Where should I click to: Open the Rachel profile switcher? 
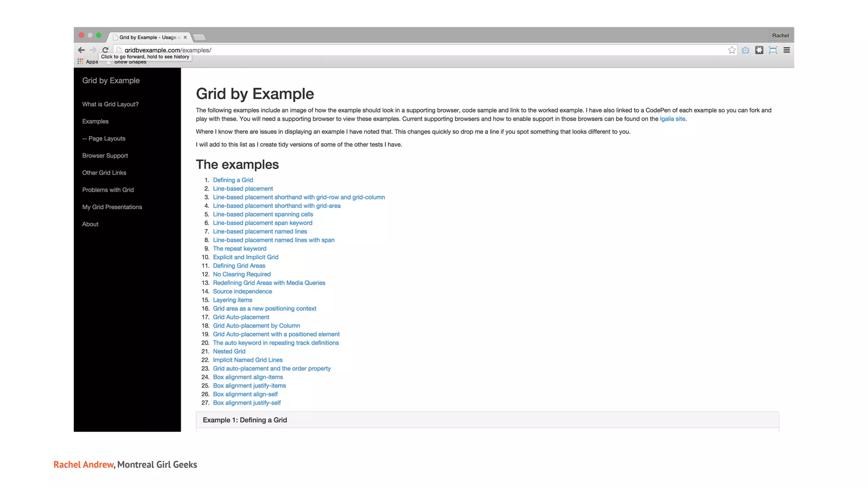(x=780, y=36)
